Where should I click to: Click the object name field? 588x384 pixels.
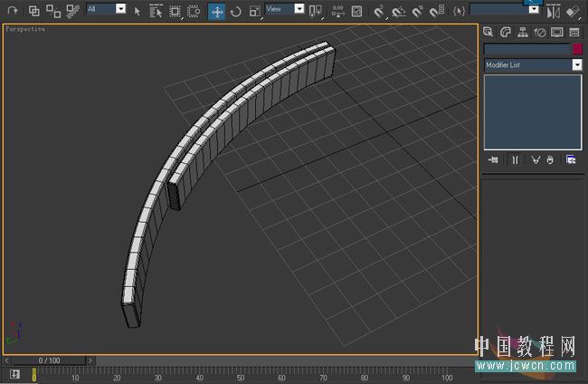coord(527,49)
